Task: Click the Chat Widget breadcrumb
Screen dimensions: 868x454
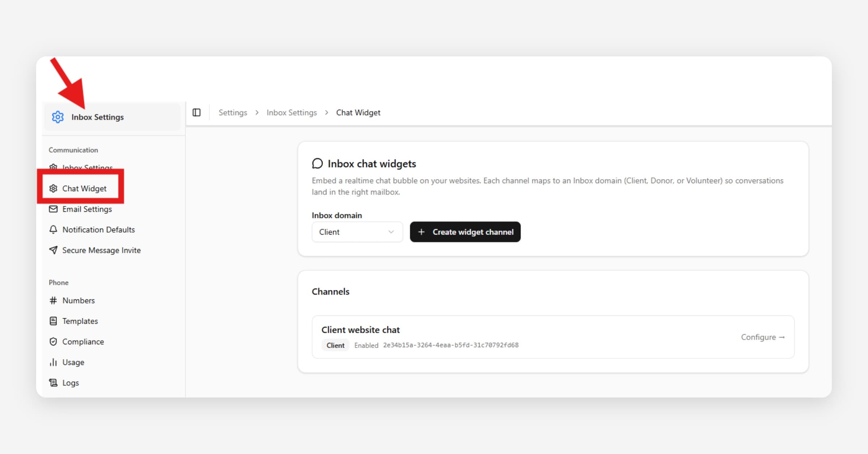Action: click(358, 113)
